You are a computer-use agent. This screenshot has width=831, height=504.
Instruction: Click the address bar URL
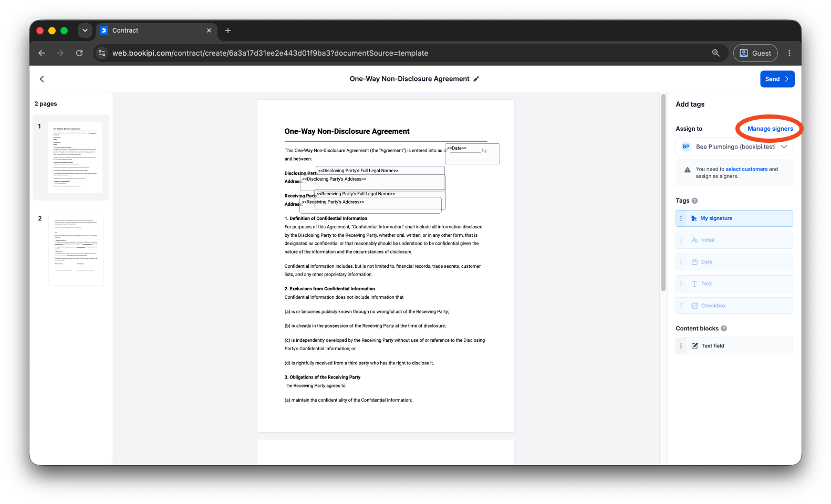(x=270, y=53)
